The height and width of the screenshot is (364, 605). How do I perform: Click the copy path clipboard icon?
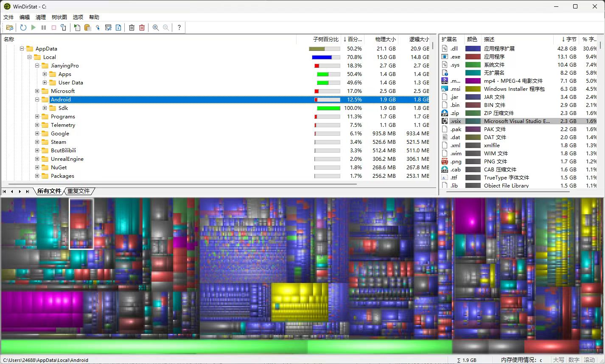click(87, 28)
